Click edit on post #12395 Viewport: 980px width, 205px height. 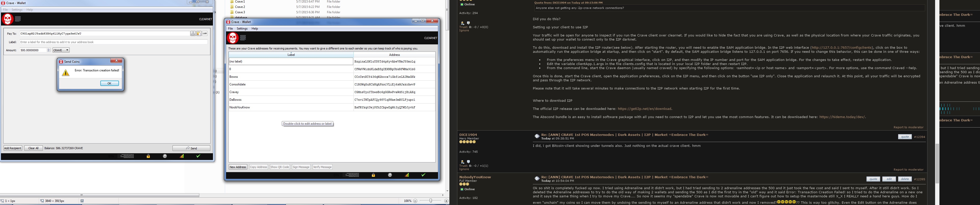[x=889, y=179]
